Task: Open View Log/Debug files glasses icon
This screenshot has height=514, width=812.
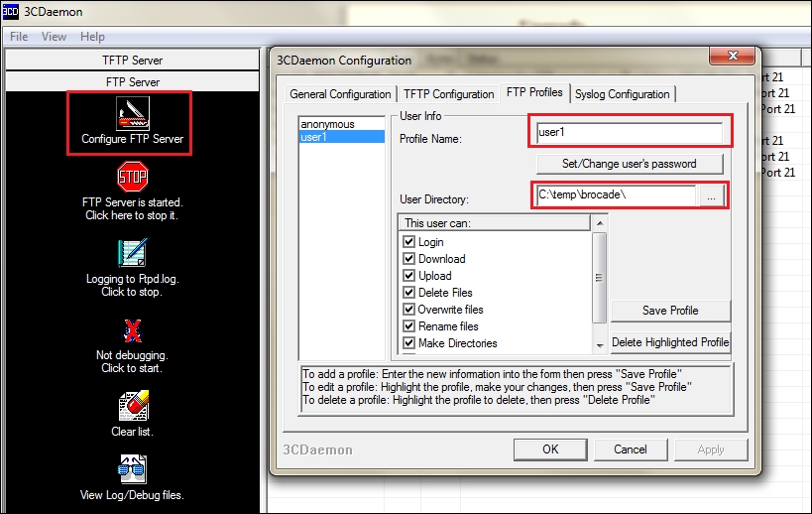Action: click(x=132, y=469)
